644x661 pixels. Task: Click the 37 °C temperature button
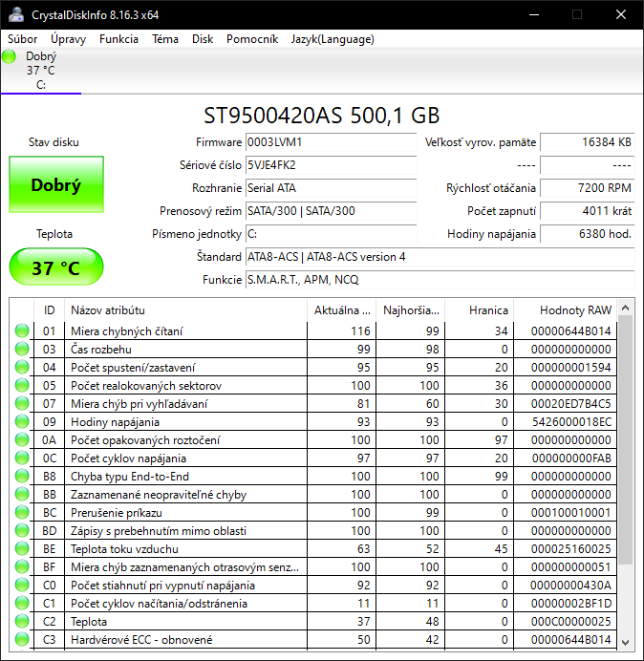tap(56, 267)
